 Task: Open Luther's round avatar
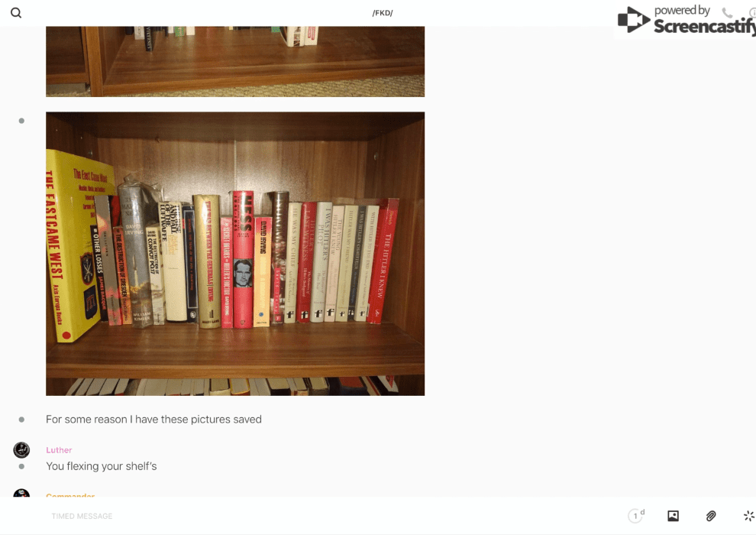21,449
